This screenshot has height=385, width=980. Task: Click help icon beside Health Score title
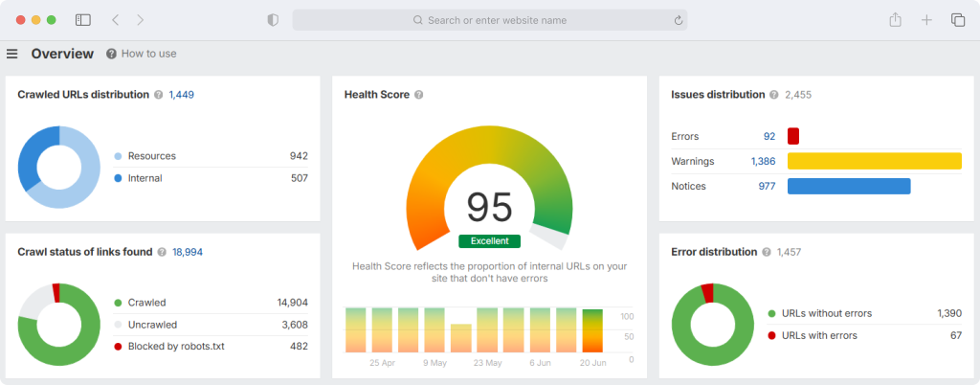pos(419,95)
